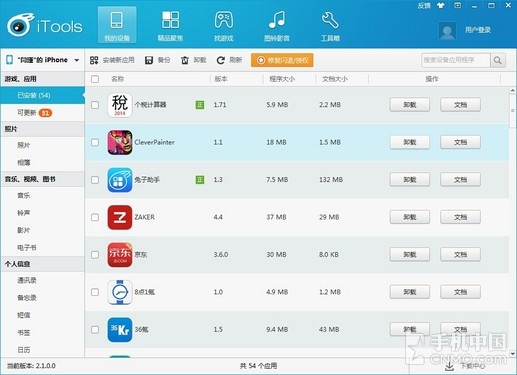Click the 8点1氪 watch app icon

tap(120, 292)
